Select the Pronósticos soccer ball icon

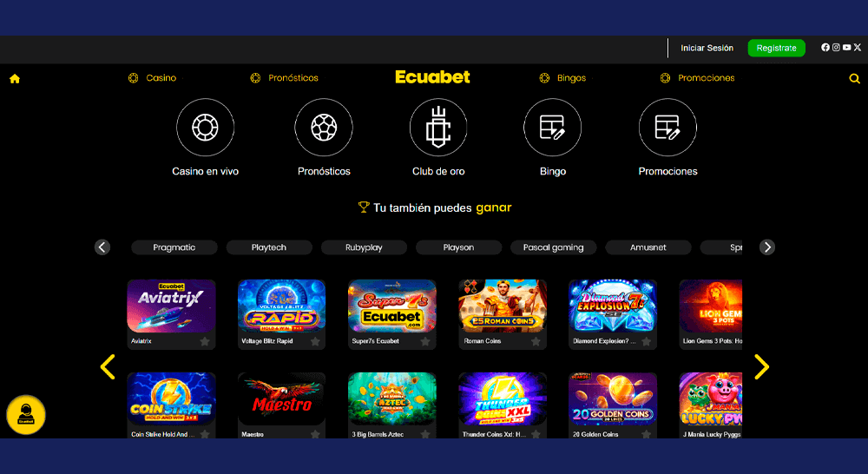pyautogui.click(x=324, y=128)
